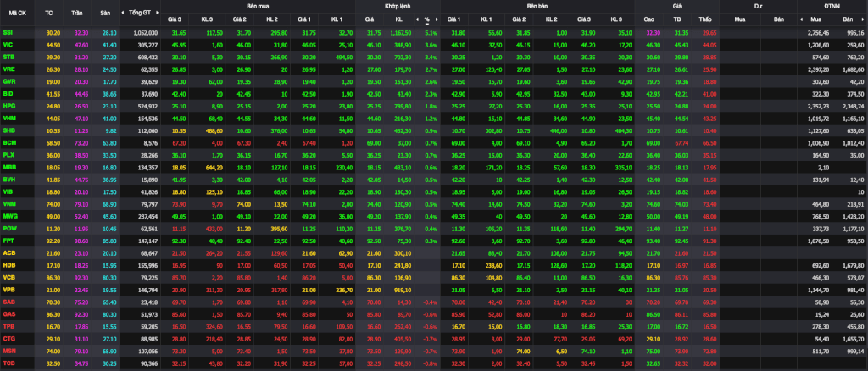The width and height of the screenshot is (868, 371).
Task: Select the TPB stock ticker
Action: [x=8, y=326]
